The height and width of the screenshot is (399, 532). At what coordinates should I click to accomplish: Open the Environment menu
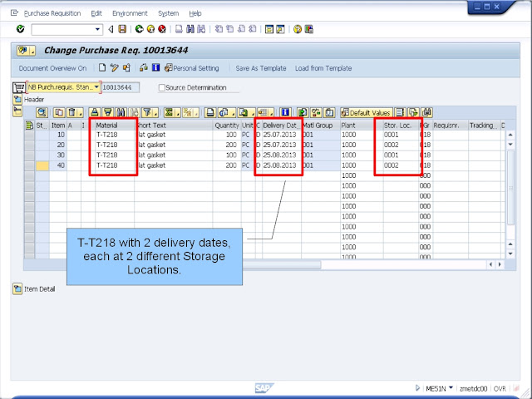(130, 13)
